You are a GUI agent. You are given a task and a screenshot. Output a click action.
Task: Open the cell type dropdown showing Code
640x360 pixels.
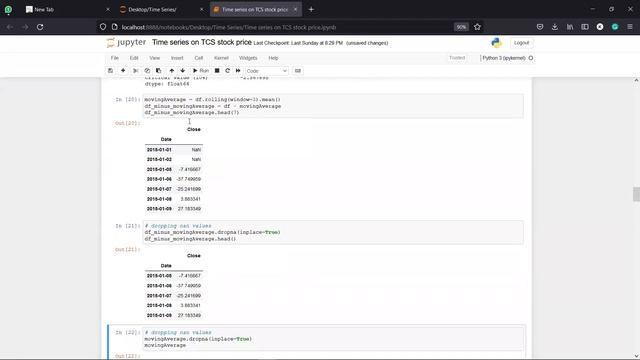(x=267, y=71)
